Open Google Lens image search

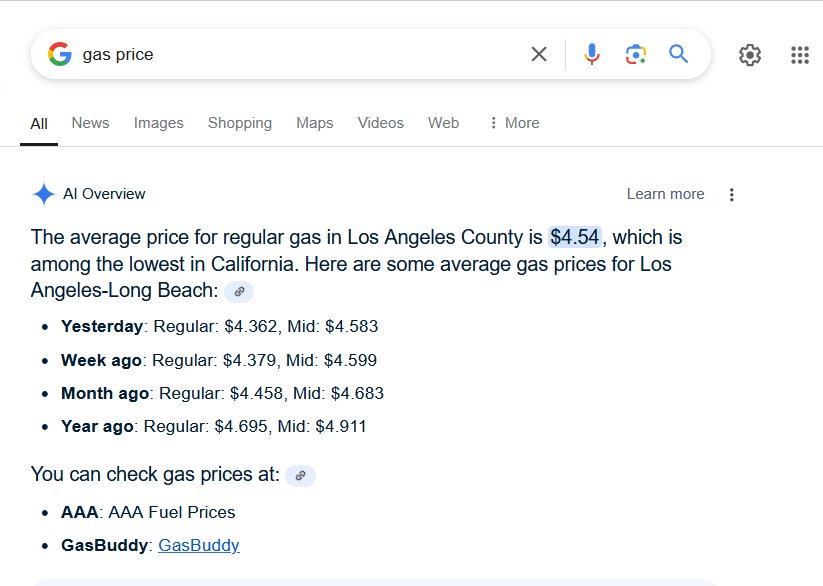point(635,54)
